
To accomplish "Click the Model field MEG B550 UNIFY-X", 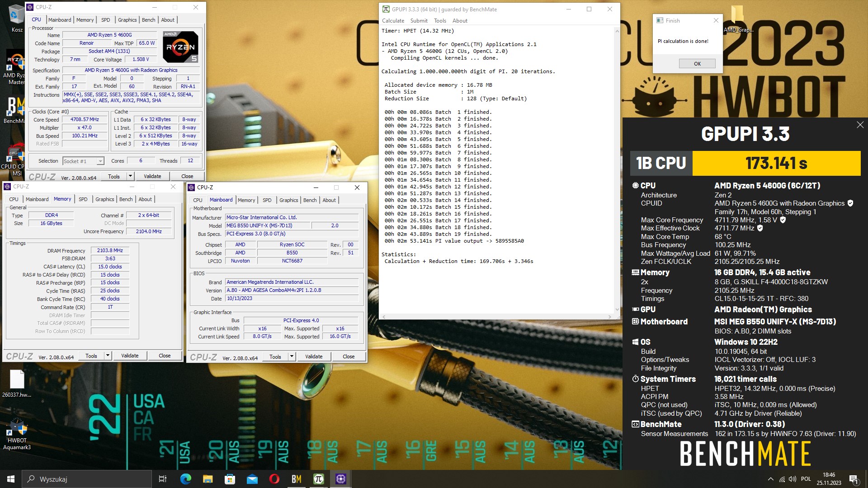I will 268,225.
